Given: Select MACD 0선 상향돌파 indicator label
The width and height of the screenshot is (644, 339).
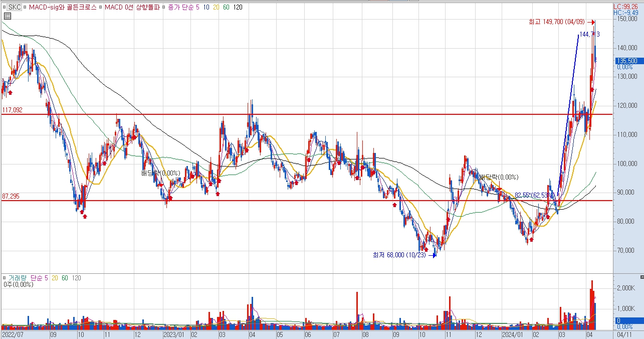Looking at the screenshot, I should (x=132, y=8).
